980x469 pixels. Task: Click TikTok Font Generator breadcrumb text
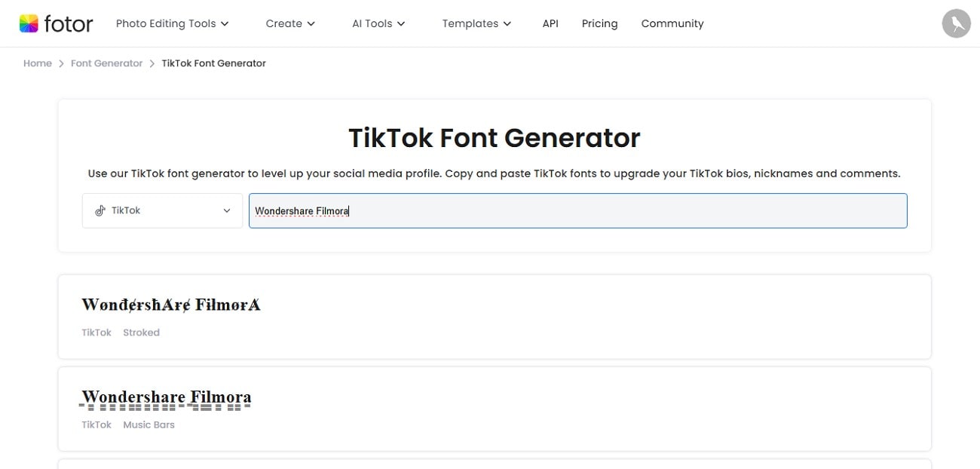coord(213,63)
